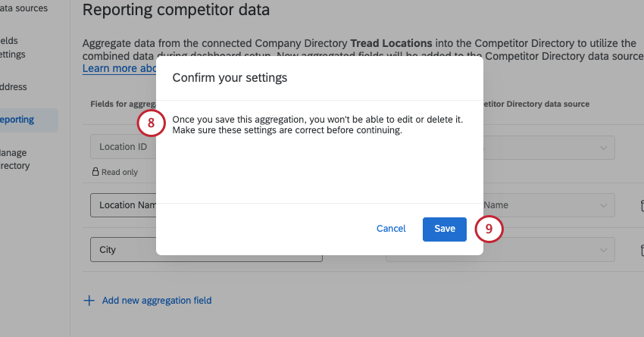644x337 pixels.
Task: Expand the dropdown in the Location ID row
Action: (x=604, y=148)
